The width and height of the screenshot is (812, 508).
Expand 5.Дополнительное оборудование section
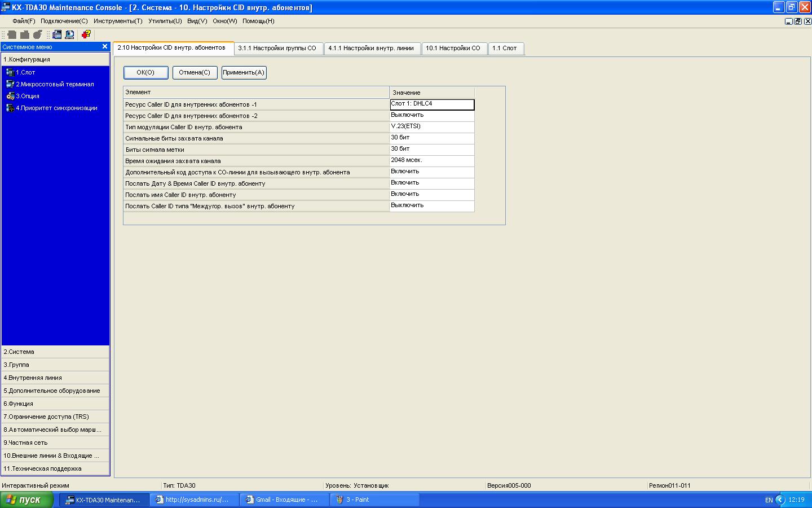[x=55, y=391]
